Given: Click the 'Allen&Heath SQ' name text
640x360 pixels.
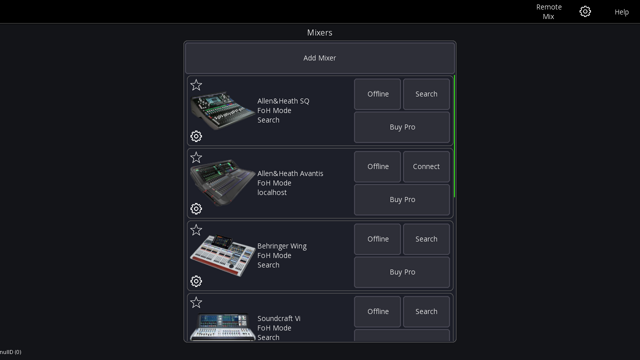Looking at the screenshot, I should (x=283, y=101).
